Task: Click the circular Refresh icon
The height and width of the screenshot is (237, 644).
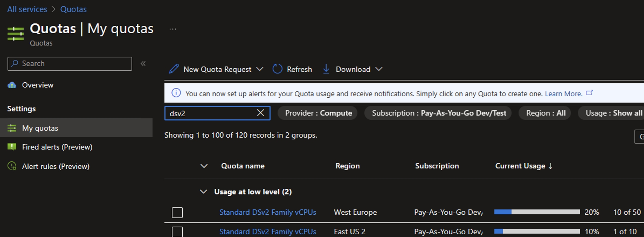Action: [277, 69]
